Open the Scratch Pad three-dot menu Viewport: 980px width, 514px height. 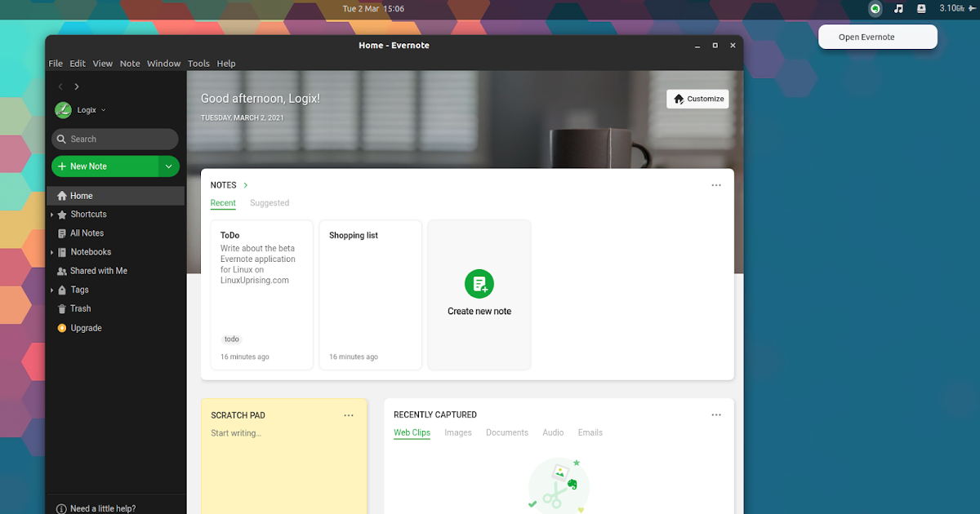point(349,415)
